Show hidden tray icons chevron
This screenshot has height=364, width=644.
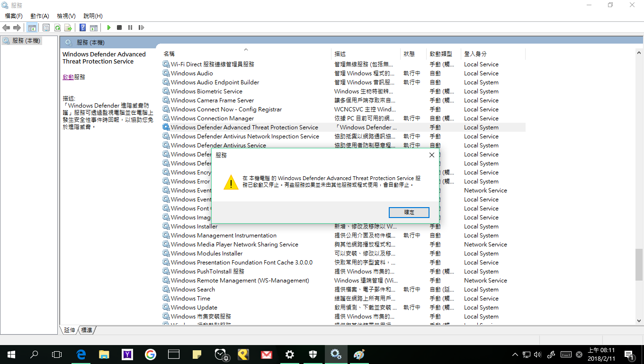515,355
